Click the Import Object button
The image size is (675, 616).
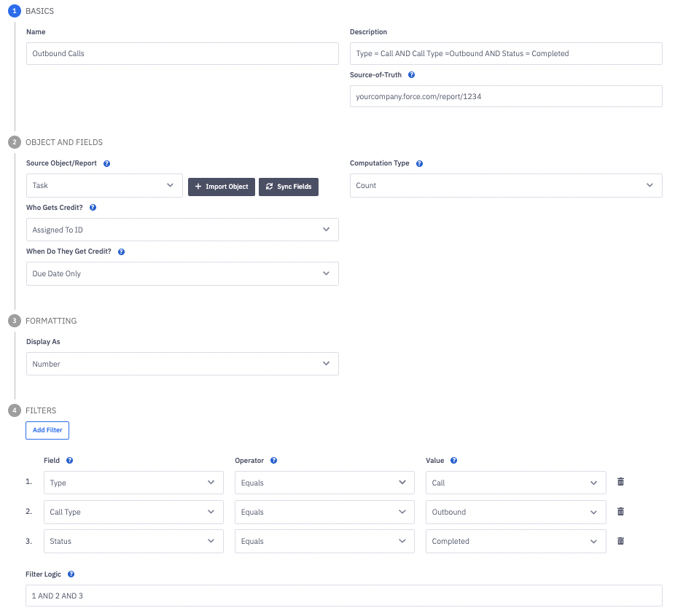coord(222,187)
